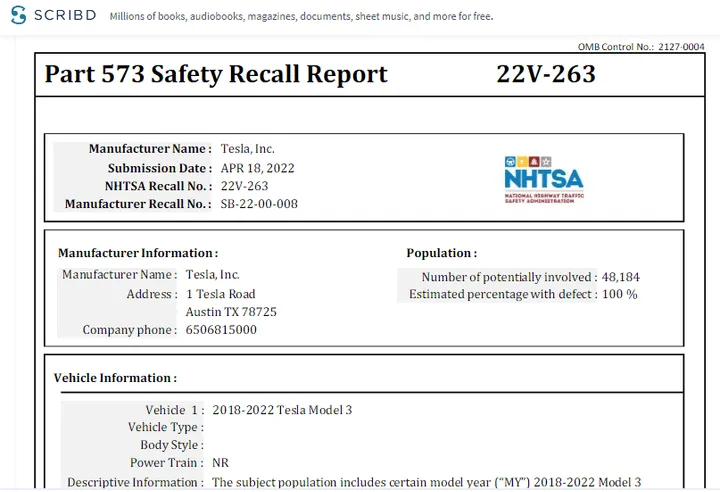Click the company phone number 6506815000
The image size is (720, 492).
pos(221,330)
